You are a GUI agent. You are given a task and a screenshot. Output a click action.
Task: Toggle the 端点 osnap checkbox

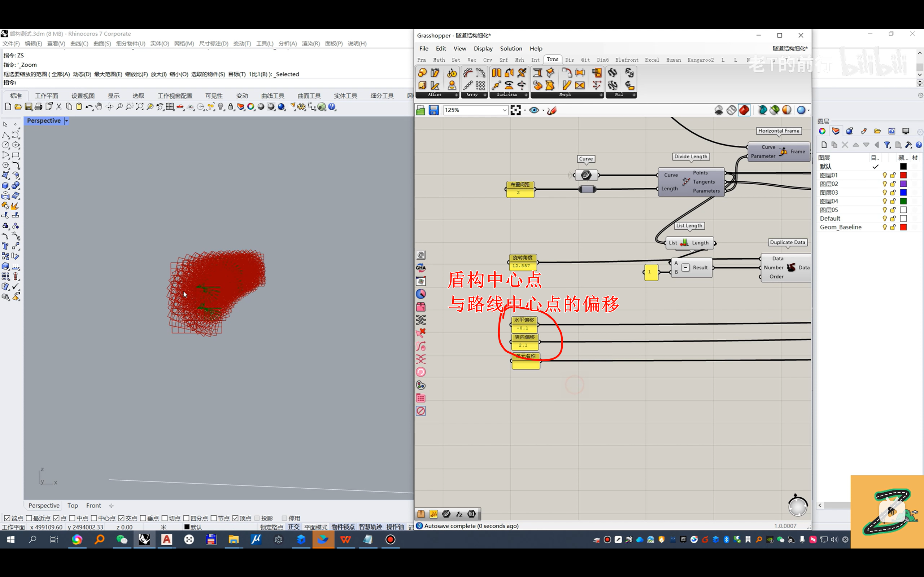7,518
